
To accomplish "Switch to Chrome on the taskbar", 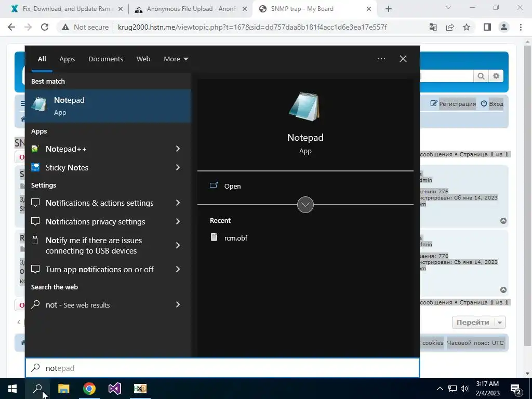I will (x=89, y=389).
